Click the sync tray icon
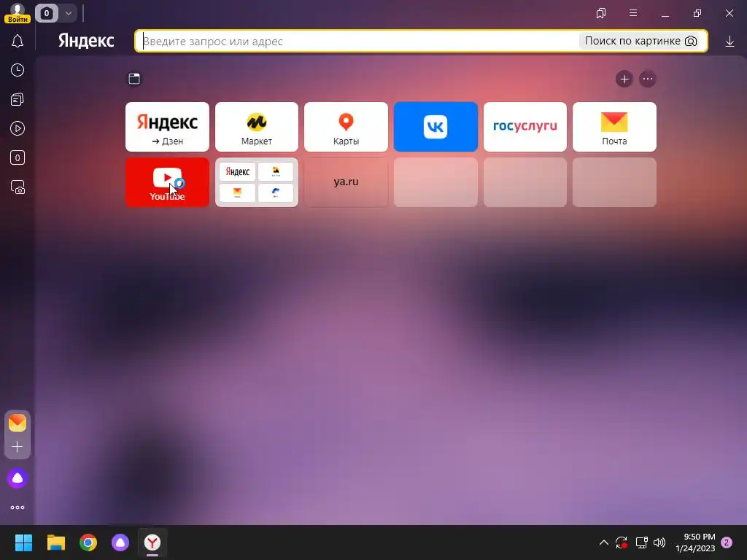The image size is (747, 560). [x=622, y=542]
